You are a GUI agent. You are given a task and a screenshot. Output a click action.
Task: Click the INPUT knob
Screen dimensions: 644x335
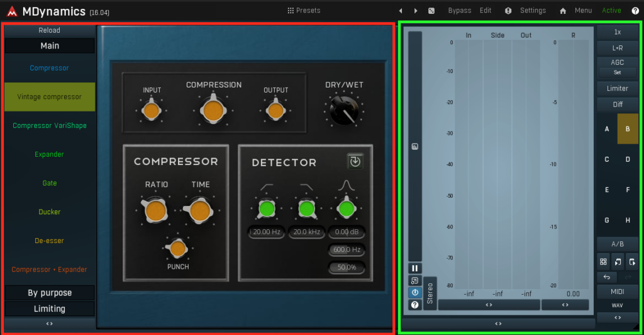152,111
